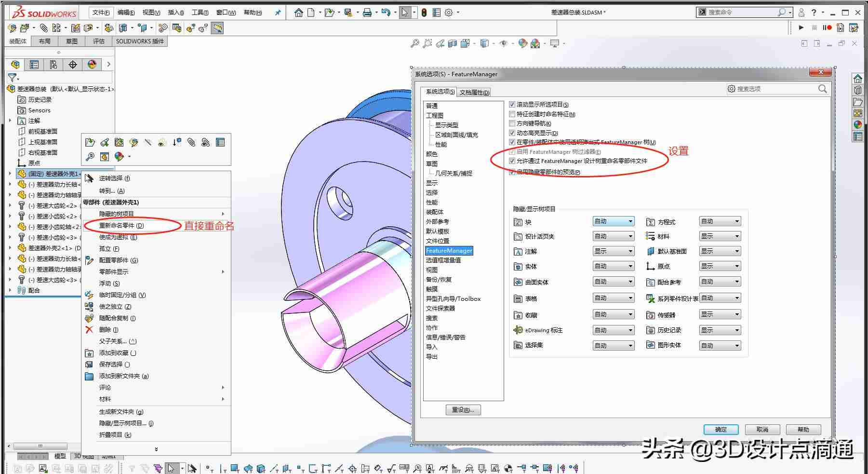Click the SolidWorks Resources home icon in task pane

(x=858, y=79)
